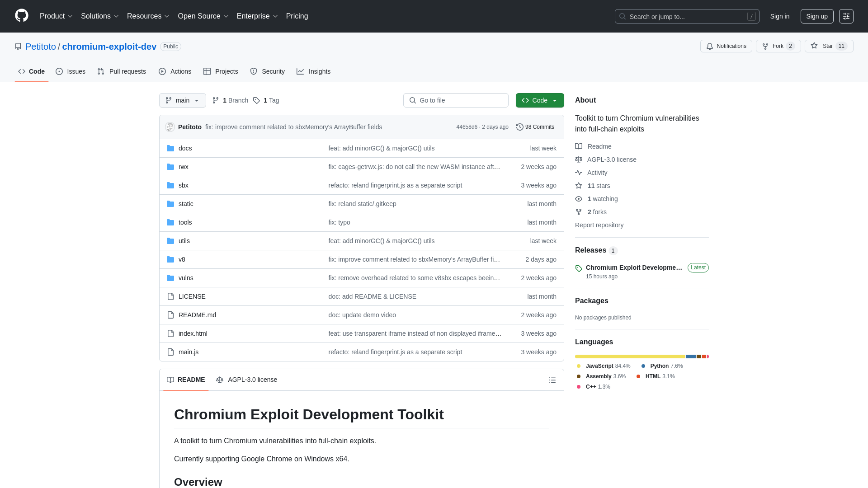Click the release tag icon

click(579, 268)
